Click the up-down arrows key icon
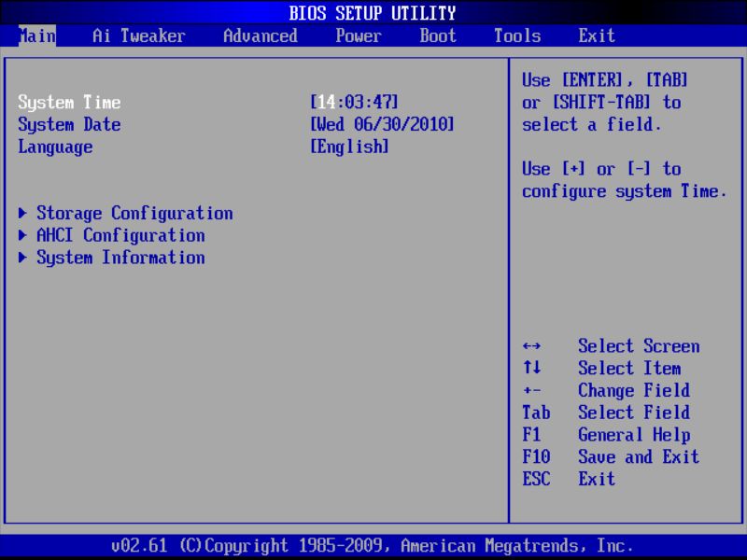 531,368
